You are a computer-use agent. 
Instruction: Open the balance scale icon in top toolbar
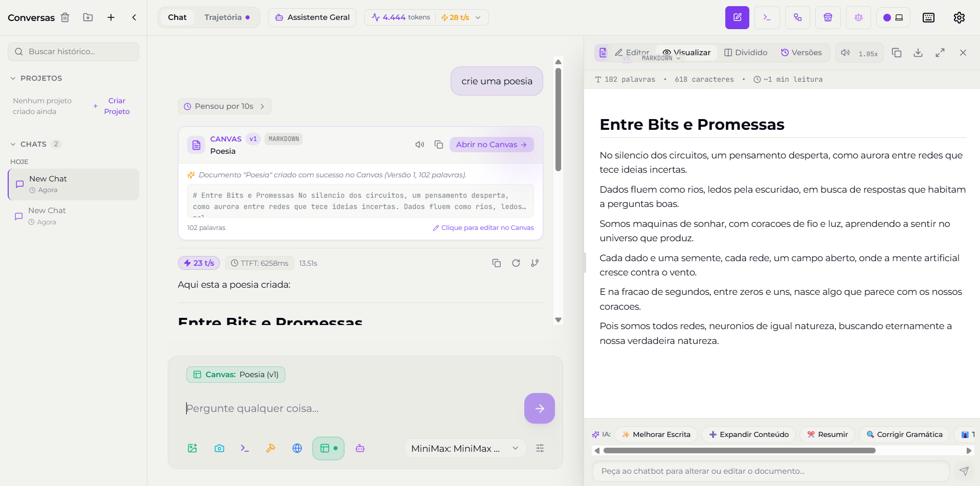pyautogui.click(x=858, y=17)
